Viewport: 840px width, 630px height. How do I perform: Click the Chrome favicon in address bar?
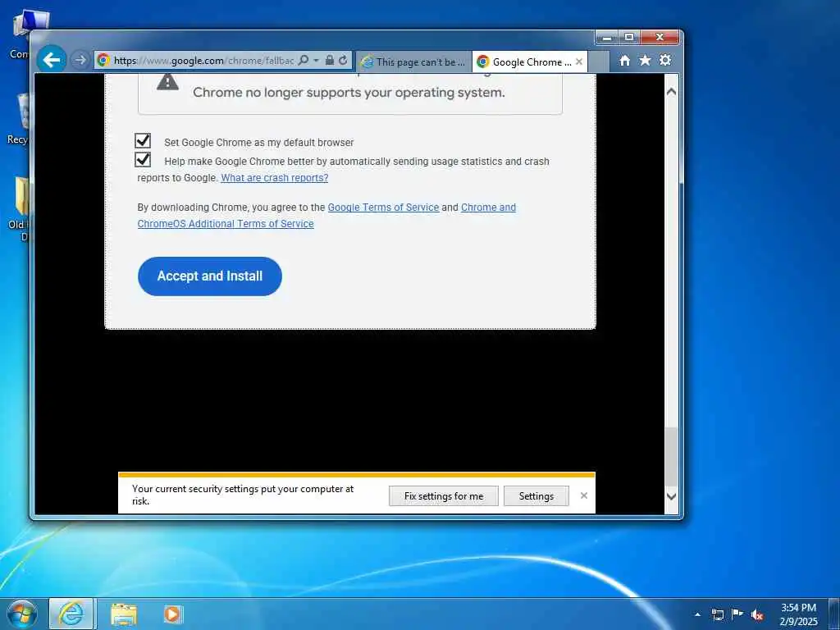(x=104, y=60)
